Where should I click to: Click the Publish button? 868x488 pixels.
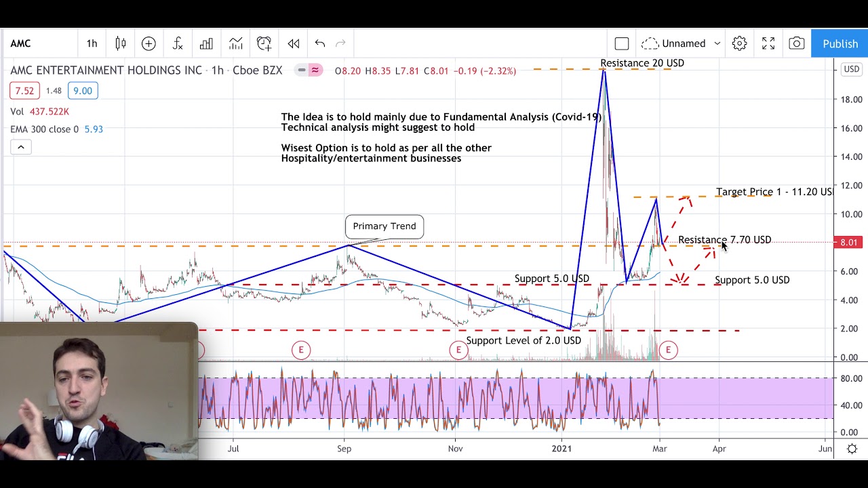[840, 43]
